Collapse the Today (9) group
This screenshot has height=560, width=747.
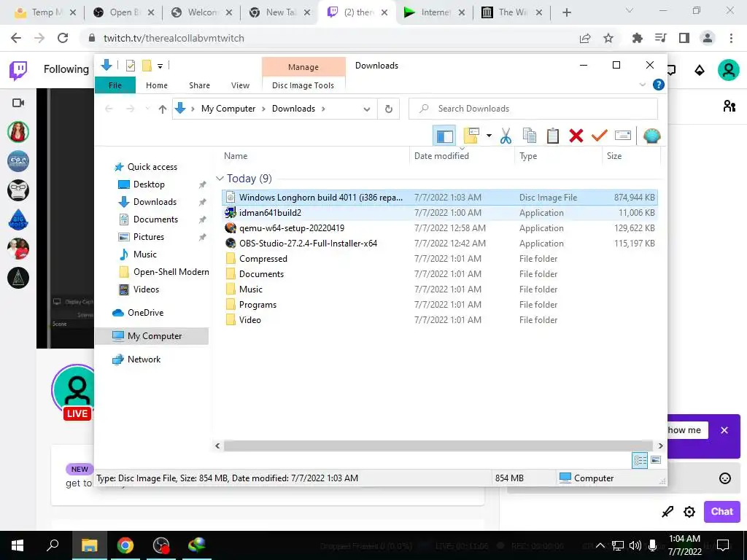(220, 179)
